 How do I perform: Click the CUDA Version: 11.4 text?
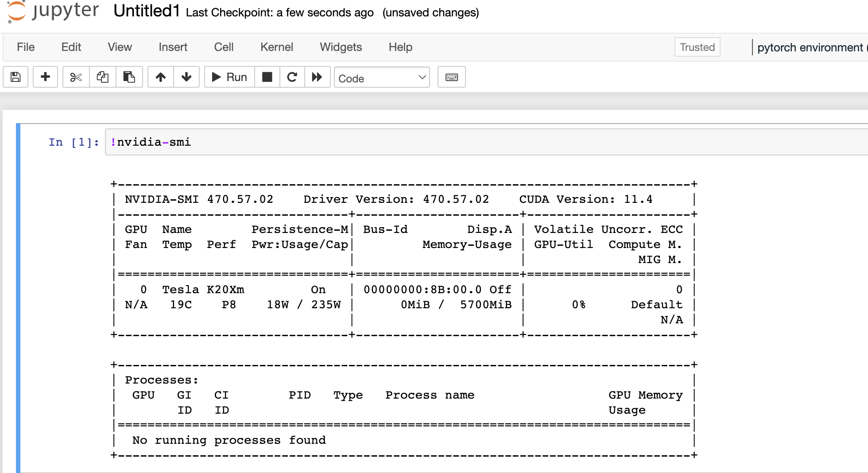(x=586, y=199)
